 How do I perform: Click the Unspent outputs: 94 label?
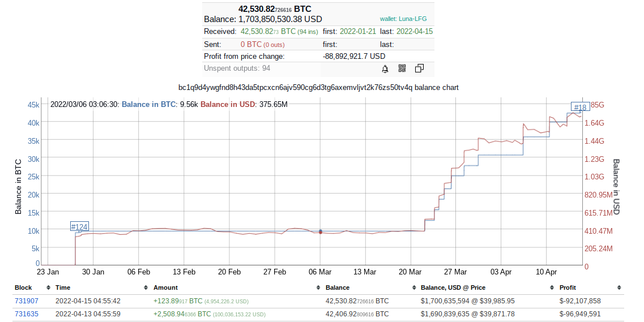(237, 68)
